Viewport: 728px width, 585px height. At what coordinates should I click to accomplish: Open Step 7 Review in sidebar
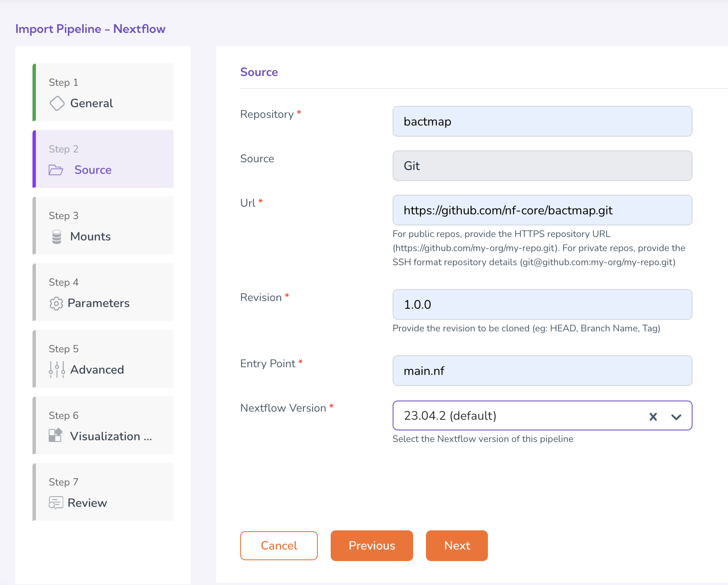click(103, 492)
